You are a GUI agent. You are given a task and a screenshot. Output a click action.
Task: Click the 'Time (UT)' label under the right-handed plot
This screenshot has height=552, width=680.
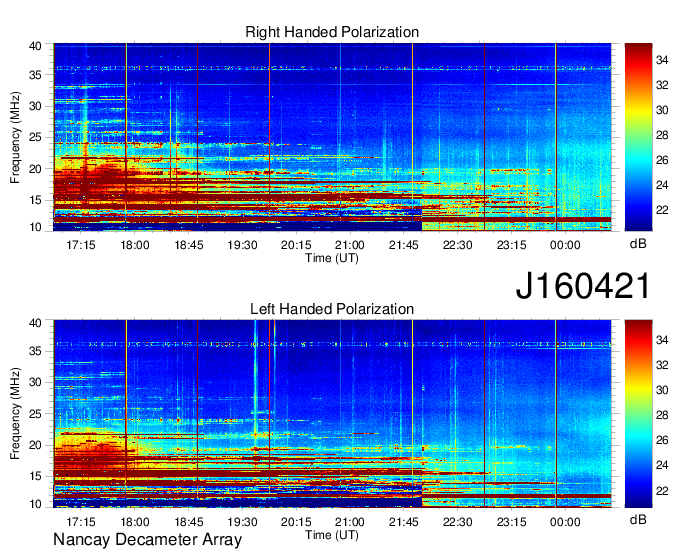pos(332,258)
